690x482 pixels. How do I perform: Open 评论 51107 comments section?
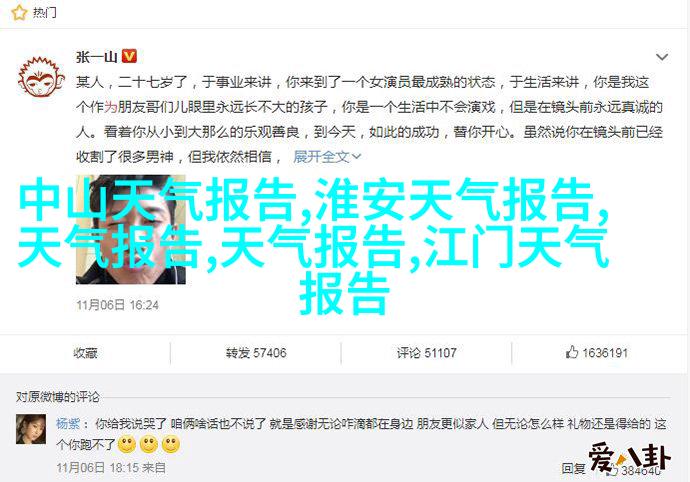tap(426, 353)
